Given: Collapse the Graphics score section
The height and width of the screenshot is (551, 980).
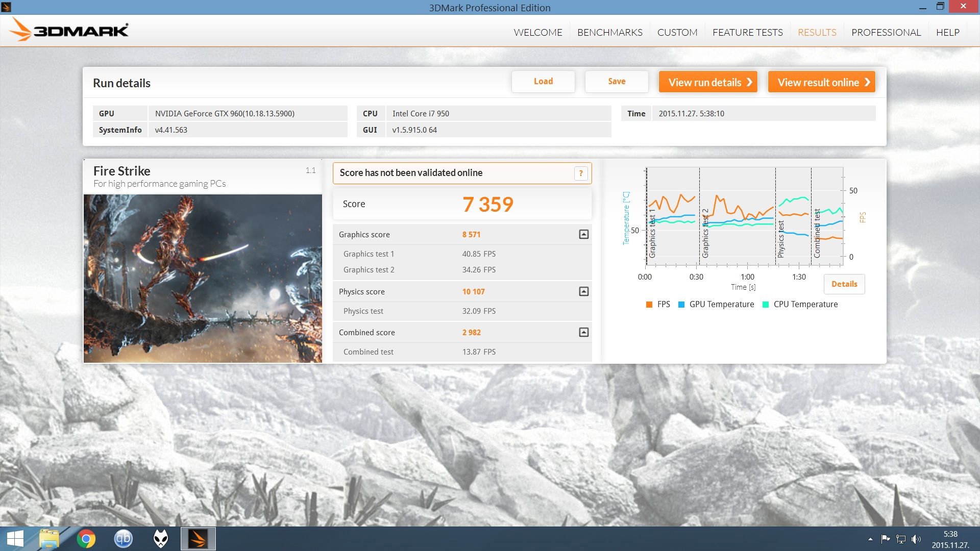Looking at the screenshot, I should coord(584,234).
